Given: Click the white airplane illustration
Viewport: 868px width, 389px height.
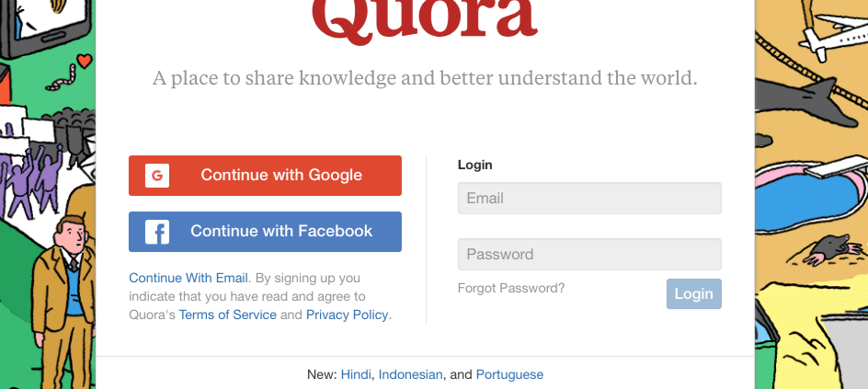Looking at the screenshot, I should click(832, 36).
